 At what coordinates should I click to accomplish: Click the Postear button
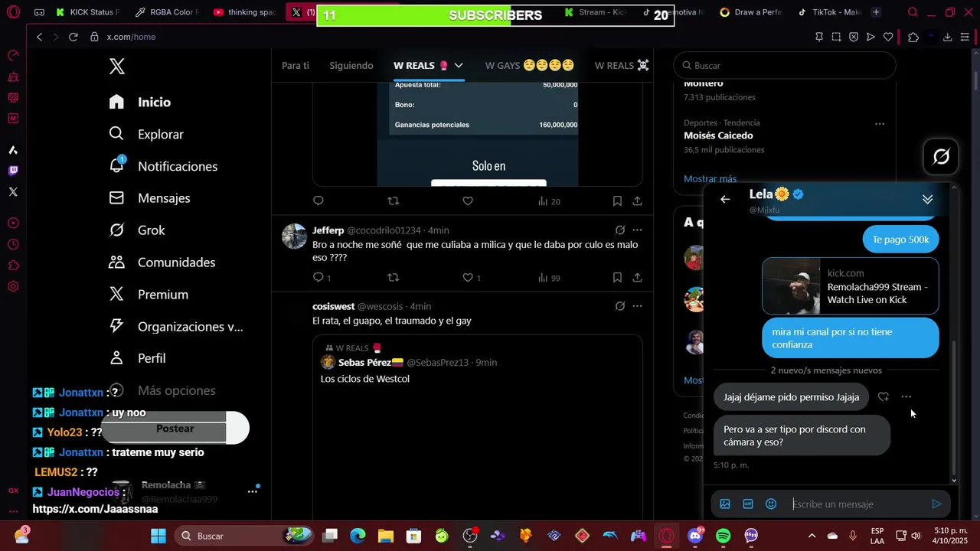tap(175, 429)
